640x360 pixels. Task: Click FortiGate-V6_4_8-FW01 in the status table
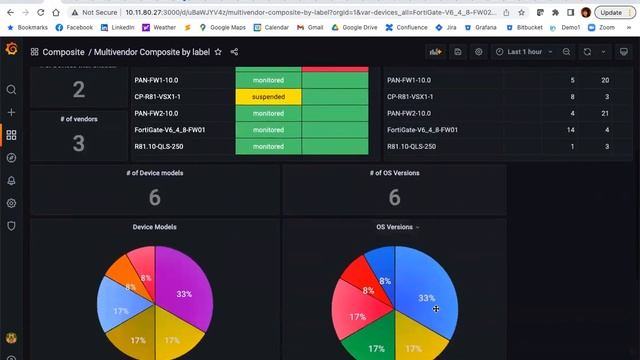pyautogui.click(x=170, y=130)
